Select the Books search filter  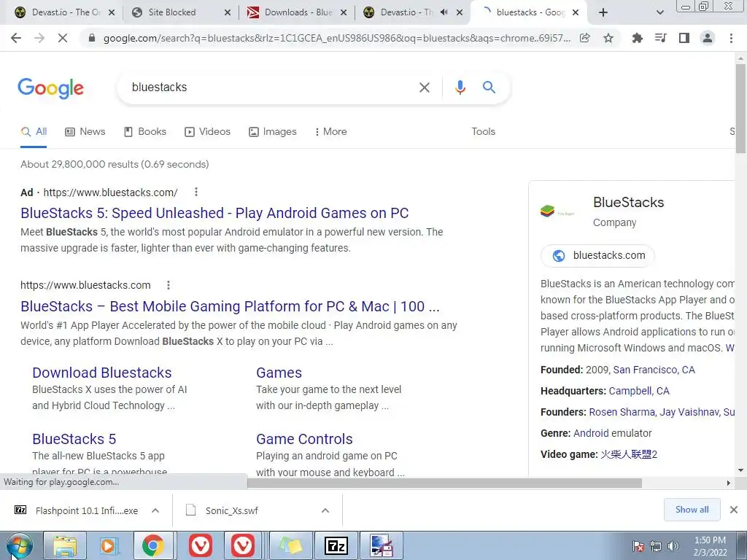tap(145, 131)
